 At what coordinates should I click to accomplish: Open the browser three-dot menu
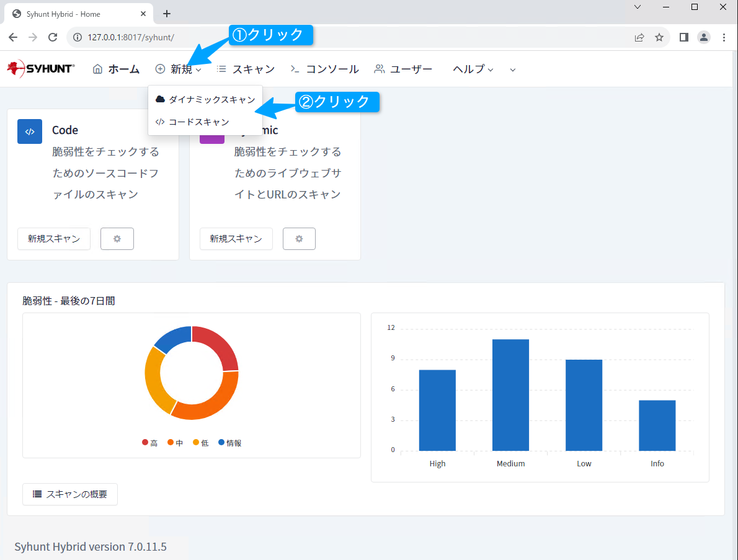click(x=724, y=37)
